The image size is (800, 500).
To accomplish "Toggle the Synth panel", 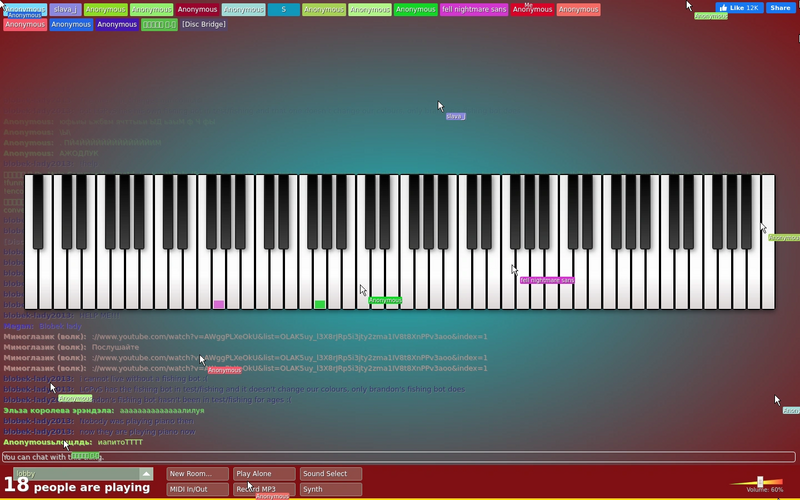I will coord(331,489).
